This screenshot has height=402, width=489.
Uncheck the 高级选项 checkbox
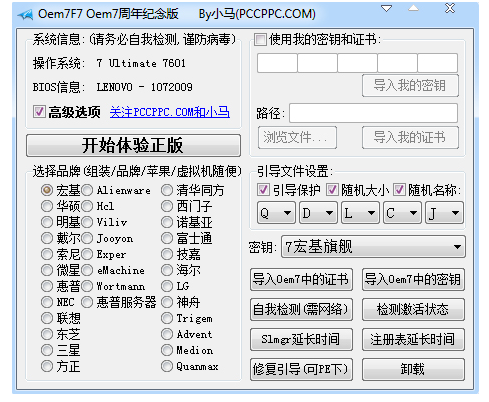(39, 111)
